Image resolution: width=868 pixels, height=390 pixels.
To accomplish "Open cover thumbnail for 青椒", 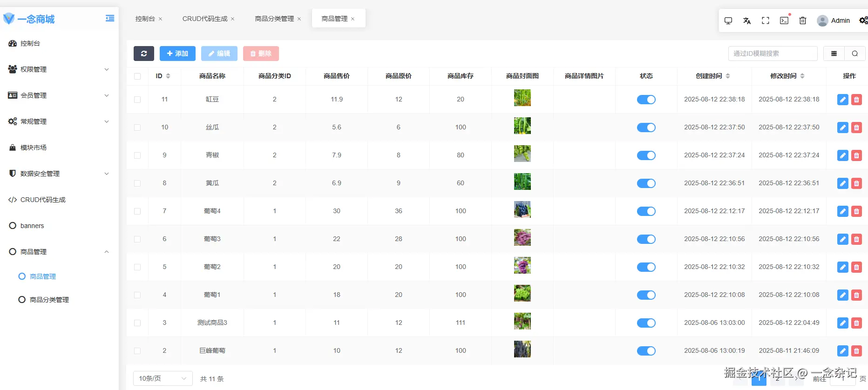I will click(x=522, y=154).
